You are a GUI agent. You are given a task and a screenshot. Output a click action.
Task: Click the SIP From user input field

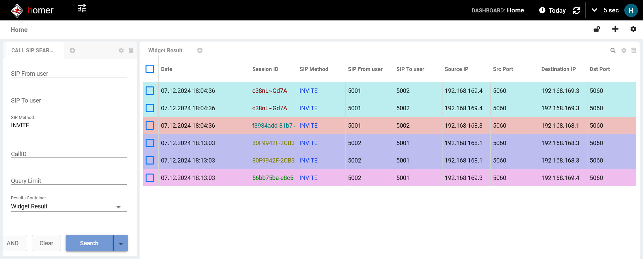69,73
